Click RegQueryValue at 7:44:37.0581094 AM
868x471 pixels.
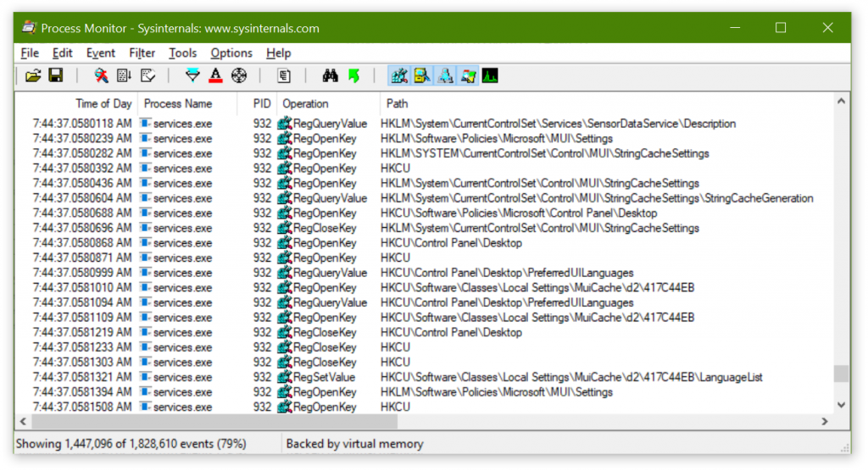[x=330, y=302]
